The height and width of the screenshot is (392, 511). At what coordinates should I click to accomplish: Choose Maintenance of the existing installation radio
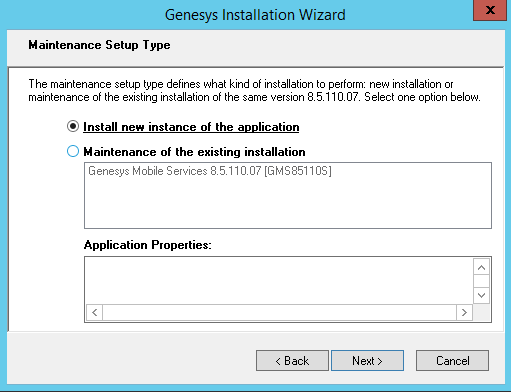73,151
